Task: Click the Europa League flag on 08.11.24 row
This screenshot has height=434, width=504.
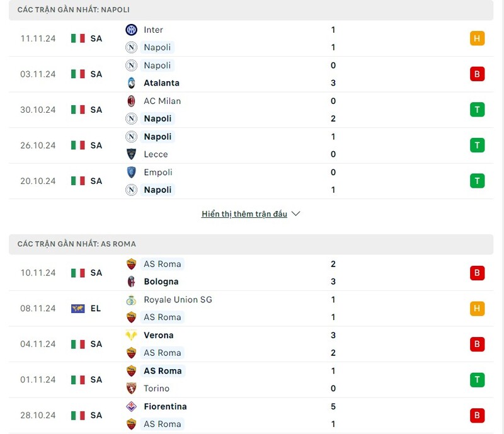Action: 77,309
